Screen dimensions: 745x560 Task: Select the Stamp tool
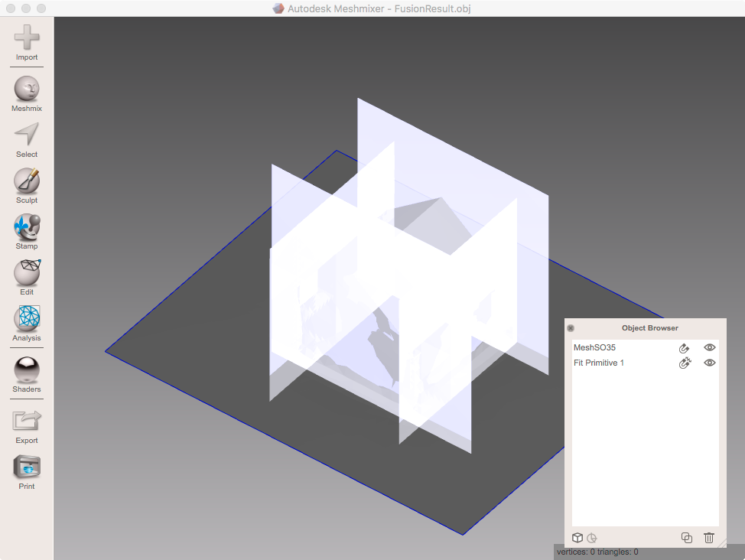(x=26, y=230)
